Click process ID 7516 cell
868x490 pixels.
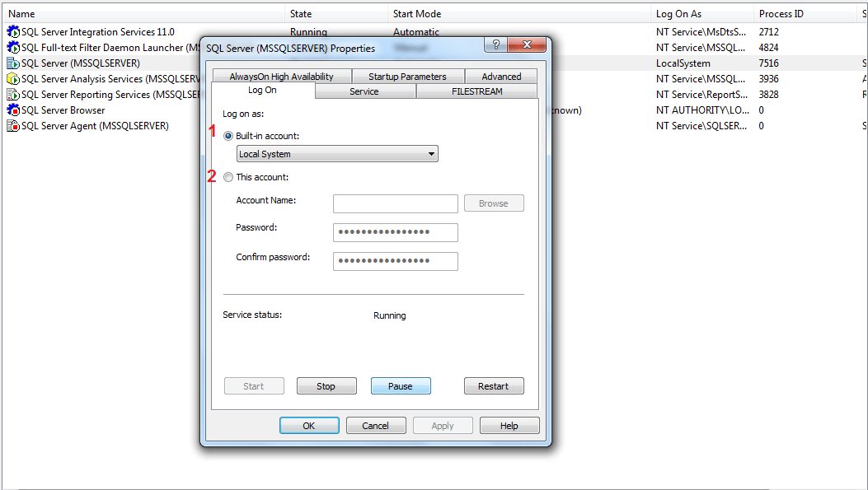pos(769,63)
